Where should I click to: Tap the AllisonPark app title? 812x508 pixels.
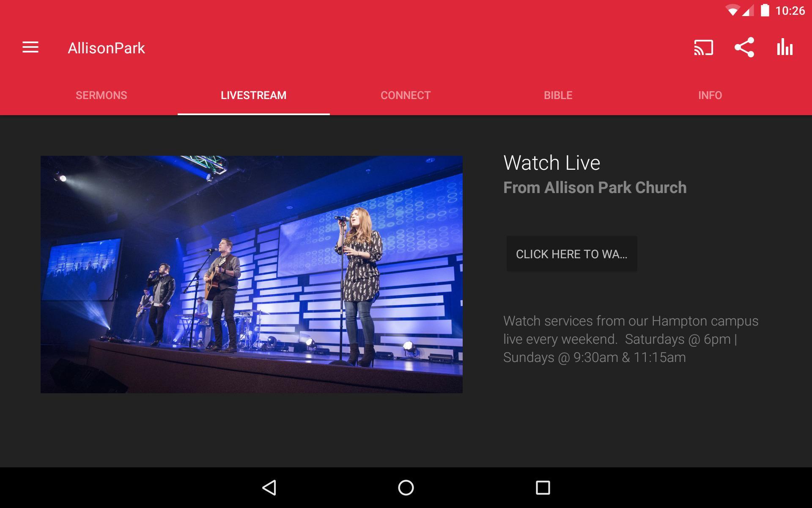tap(107, 48)
